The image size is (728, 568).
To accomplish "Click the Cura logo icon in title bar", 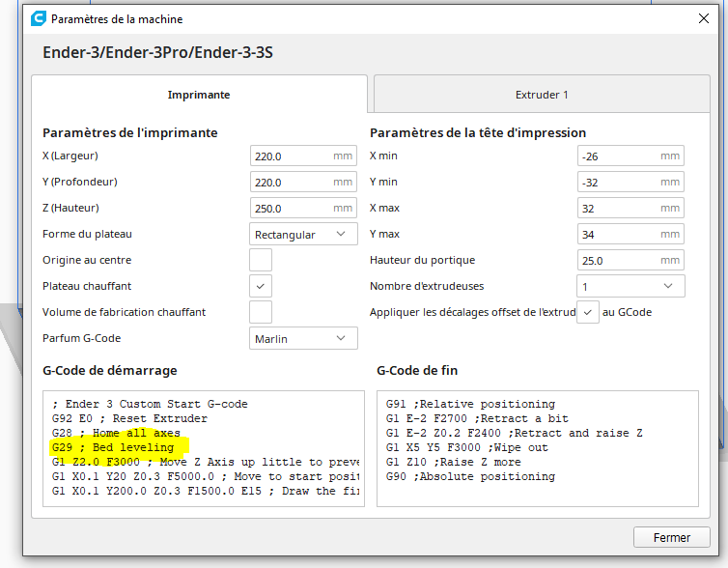I will [x=39, y=18].
